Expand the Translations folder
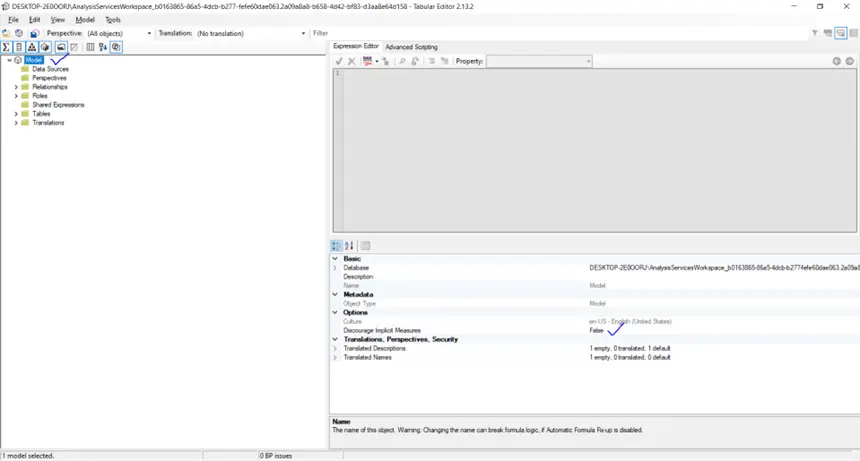Screen dimensions: 860x461 (16, 123)
